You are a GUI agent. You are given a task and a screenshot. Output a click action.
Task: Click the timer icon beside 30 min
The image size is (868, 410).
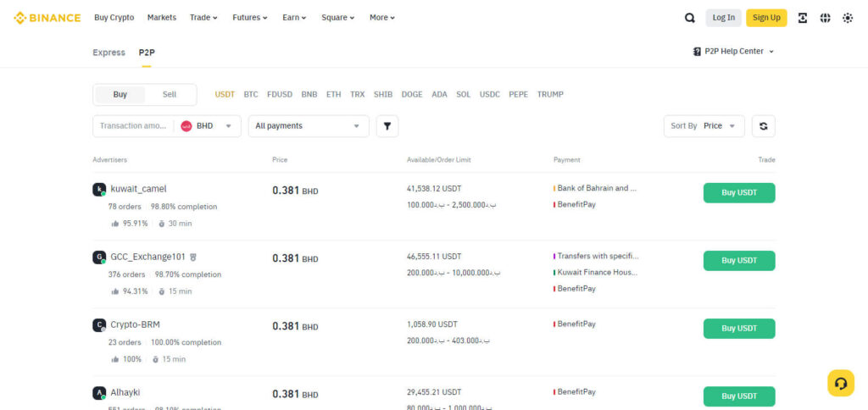coord(162,224)
